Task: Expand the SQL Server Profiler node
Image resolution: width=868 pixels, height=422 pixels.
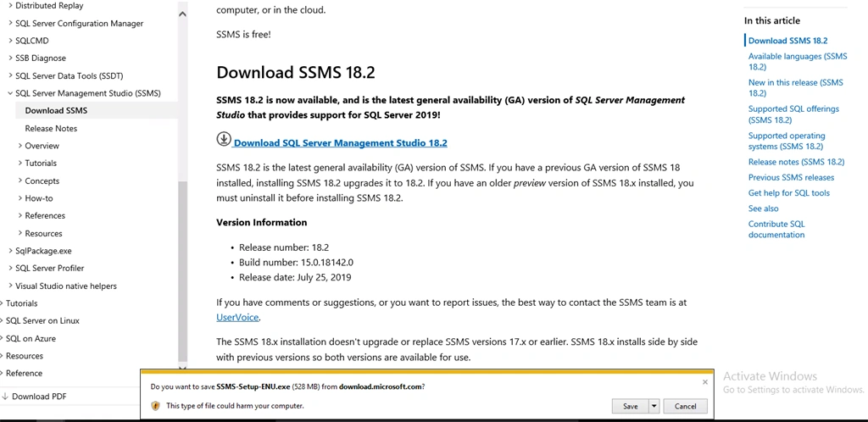Action: click(x=10, y=269)
